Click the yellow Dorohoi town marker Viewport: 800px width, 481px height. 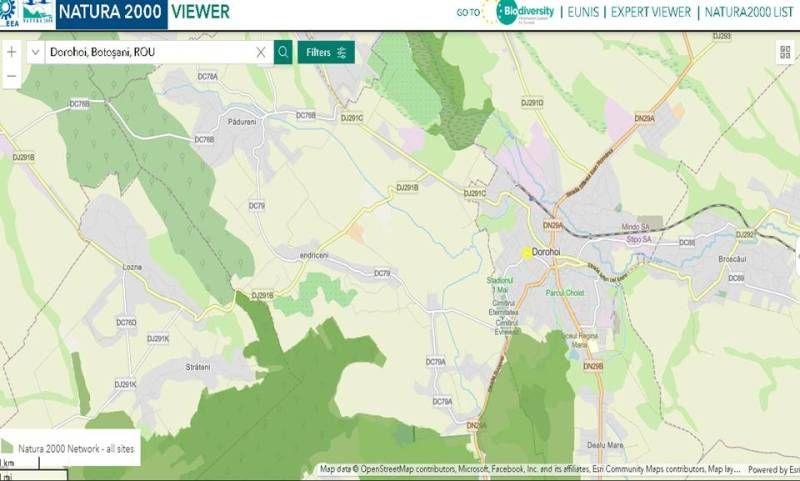coord(527,253)
